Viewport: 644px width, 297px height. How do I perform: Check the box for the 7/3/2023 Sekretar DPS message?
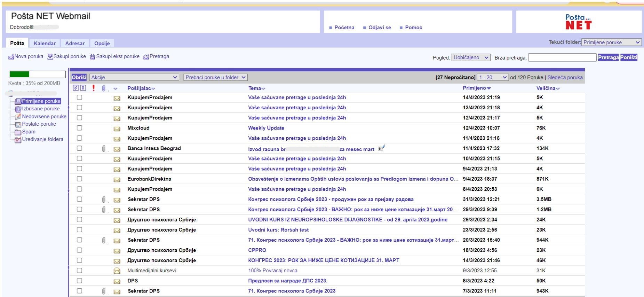[79, 291]
